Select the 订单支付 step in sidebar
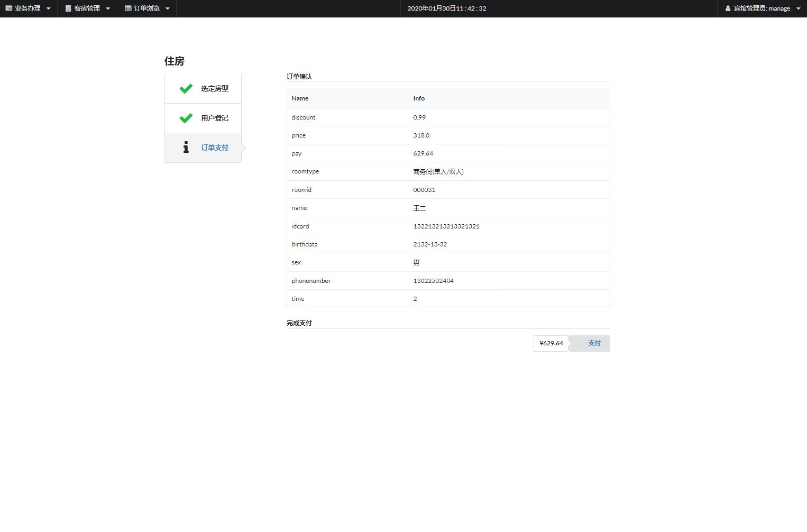This screenshot has width=807, height=532. tap(214, 148)
